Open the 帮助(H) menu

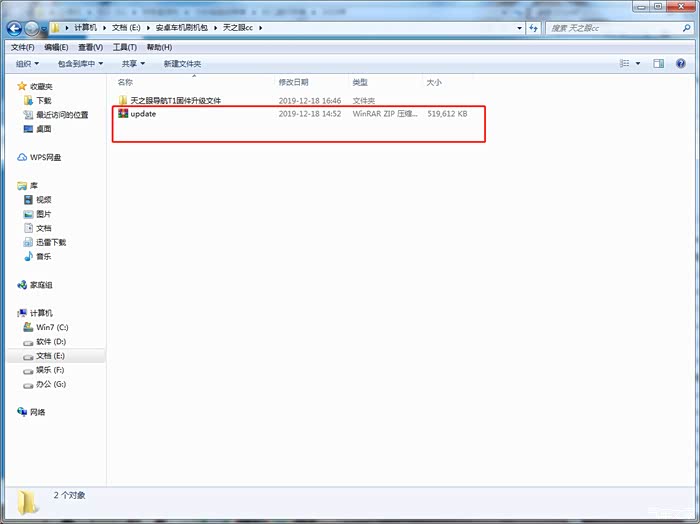click(159, 47)
